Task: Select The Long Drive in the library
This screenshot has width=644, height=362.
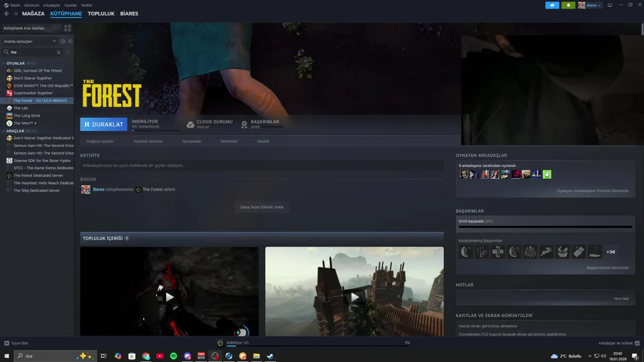Action: pyautogui.click(x=27, y=116)
